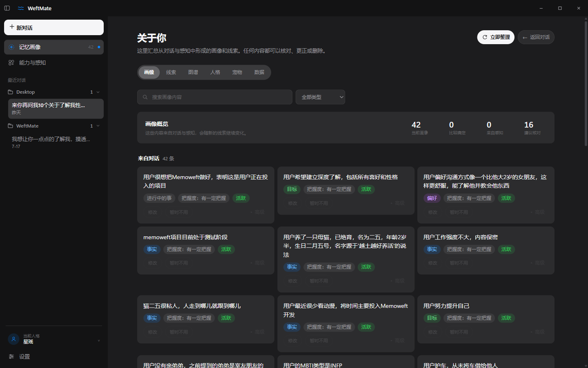Click 修改 on the 很少看动漫 card
Image resolution: width=588 pixels, height=368 pixels.
[x=293, y=341]
